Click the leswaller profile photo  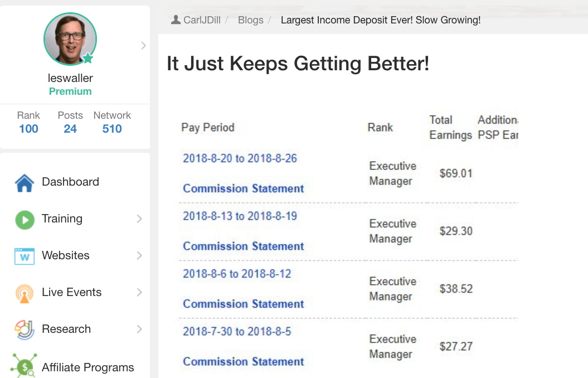click(x=70, y=39)
